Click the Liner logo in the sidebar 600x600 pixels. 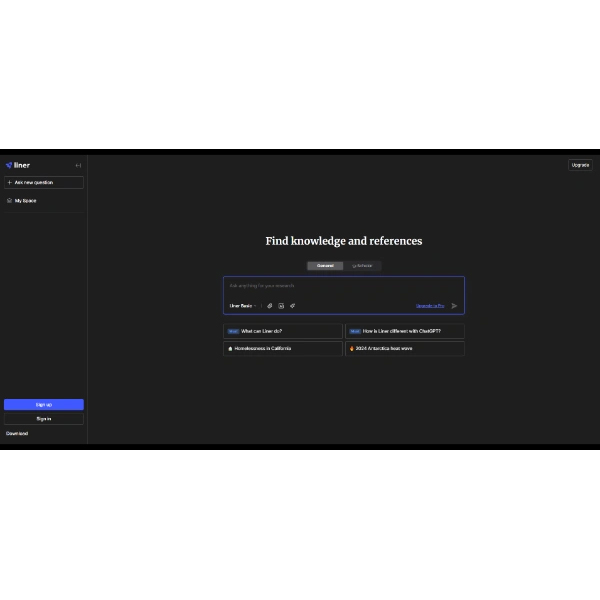18,165
